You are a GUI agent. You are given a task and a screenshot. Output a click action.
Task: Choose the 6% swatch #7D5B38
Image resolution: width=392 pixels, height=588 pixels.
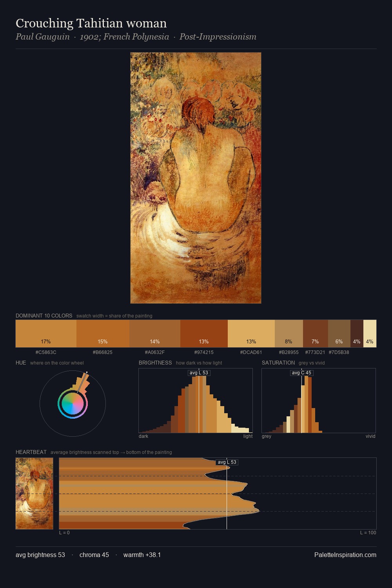coord(339,334)
